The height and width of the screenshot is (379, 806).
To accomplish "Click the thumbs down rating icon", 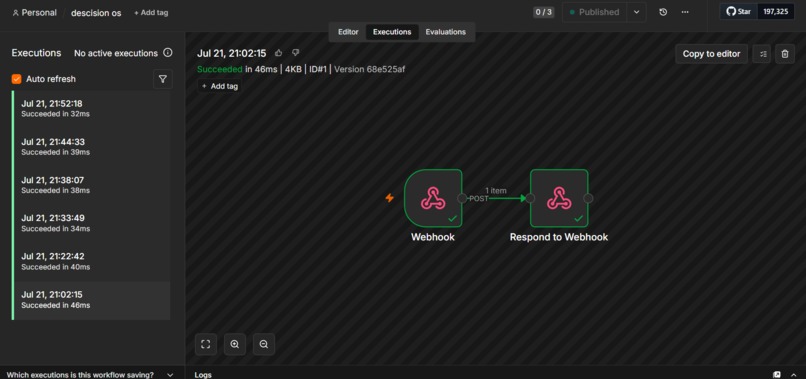I will [x=296, y=53].
